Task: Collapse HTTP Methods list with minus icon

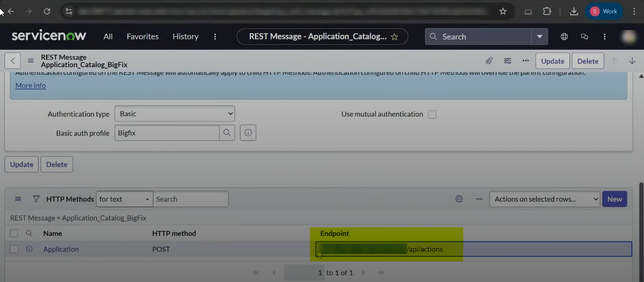Action: 479,199
